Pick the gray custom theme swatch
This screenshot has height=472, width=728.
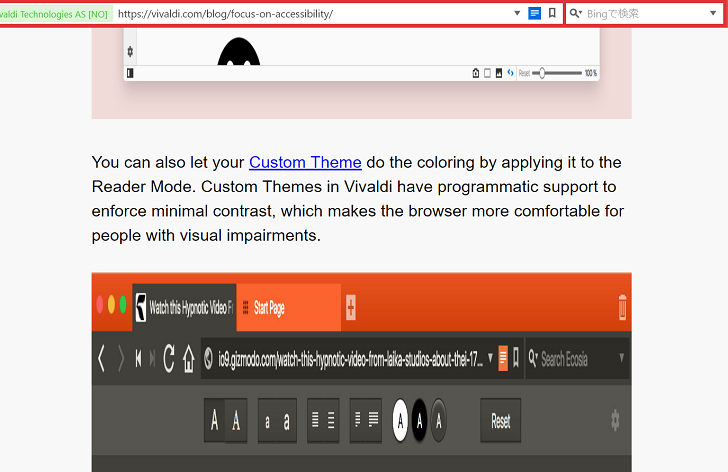click(x=439, y=420)
